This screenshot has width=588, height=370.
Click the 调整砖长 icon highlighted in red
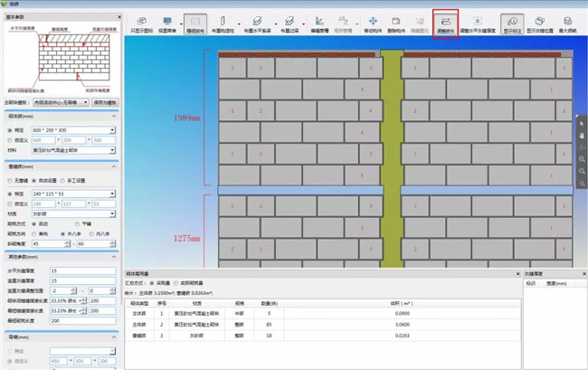click(x=445, y=24)
